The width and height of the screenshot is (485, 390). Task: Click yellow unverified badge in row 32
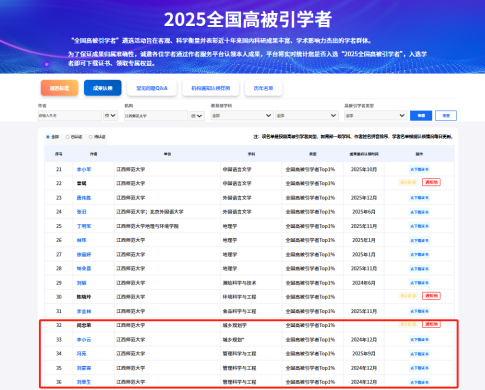[x=408, y=324]
